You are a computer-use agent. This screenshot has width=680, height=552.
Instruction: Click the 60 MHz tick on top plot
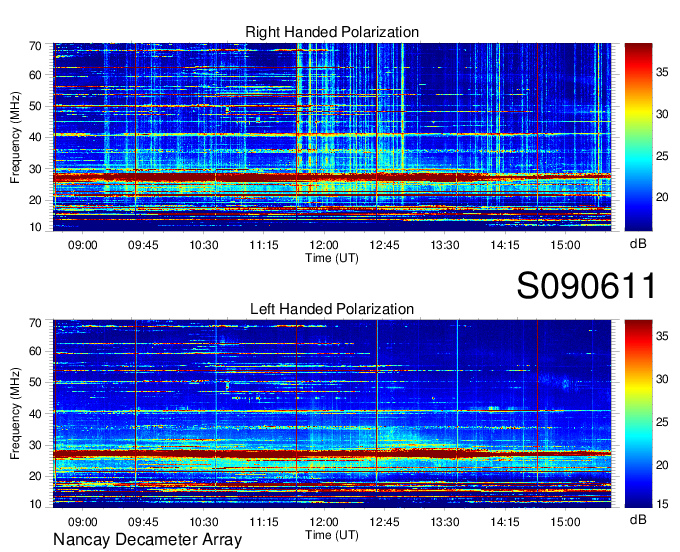point(35,75)
